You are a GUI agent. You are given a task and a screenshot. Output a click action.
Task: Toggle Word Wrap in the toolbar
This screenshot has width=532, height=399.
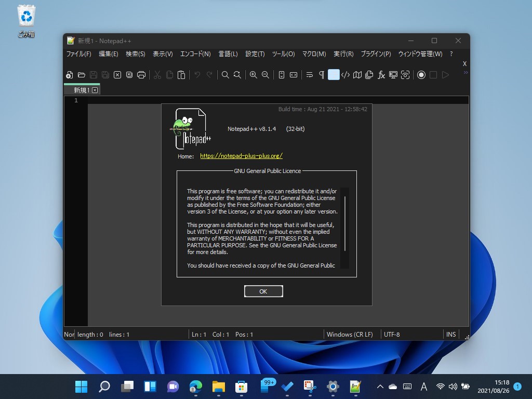(309, 75)
